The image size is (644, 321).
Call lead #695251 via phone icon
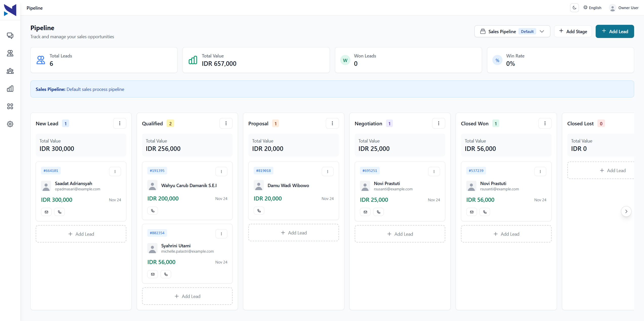point(378,212)
